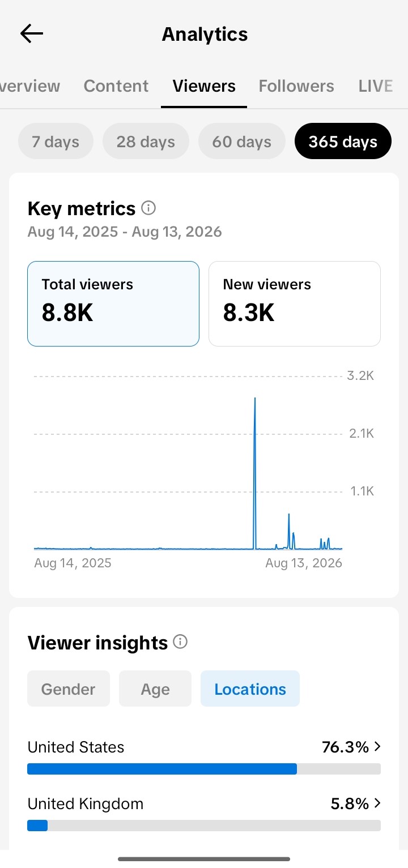408x868 pixels.
Task: Open the LIVE tab
Action: tap(376, 86)
